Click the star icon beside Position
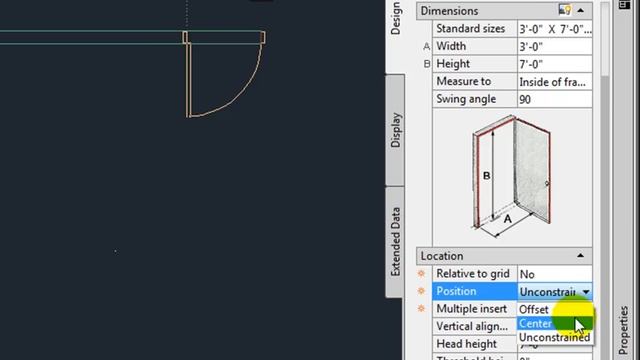Screen dimensions: 640x360 421,291
